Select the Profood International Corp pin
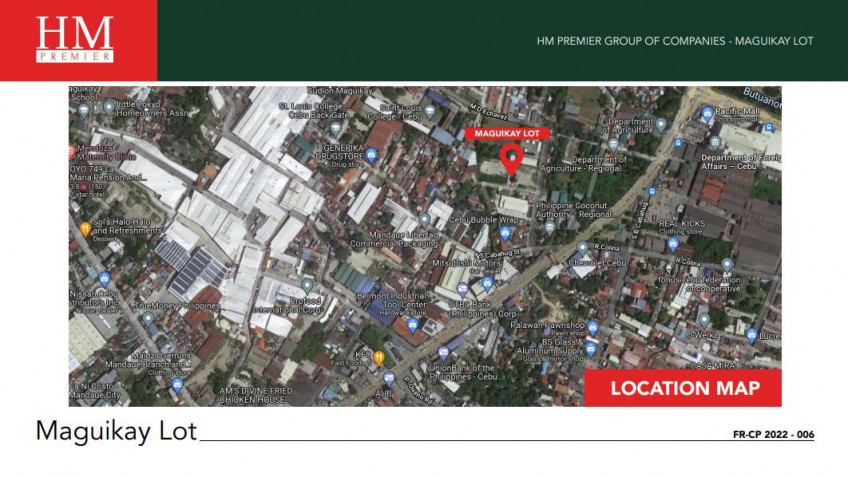 point(307,286)
